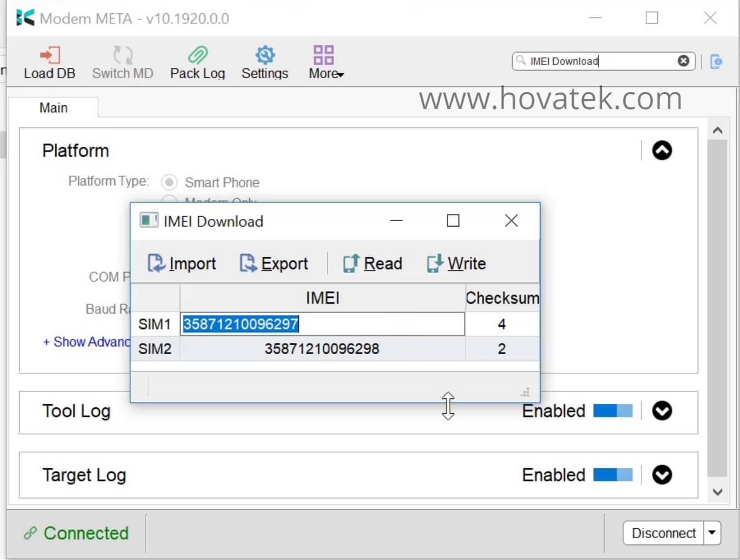The image size is (740, 560).
Task: Toggle the Tool Log Enabled switch
Action: 613,411
